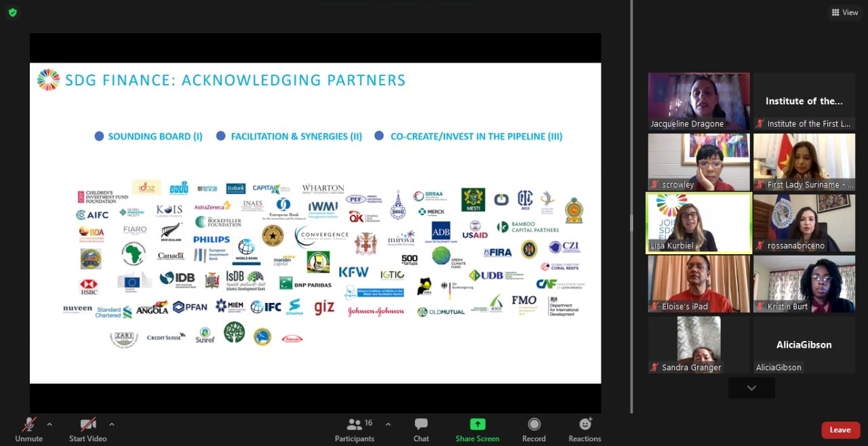868x446 pixels.
Task: Click the slide title SDG FINANCE: ACKNOWLEDGING PARTNERS
Action: [235, 80]
